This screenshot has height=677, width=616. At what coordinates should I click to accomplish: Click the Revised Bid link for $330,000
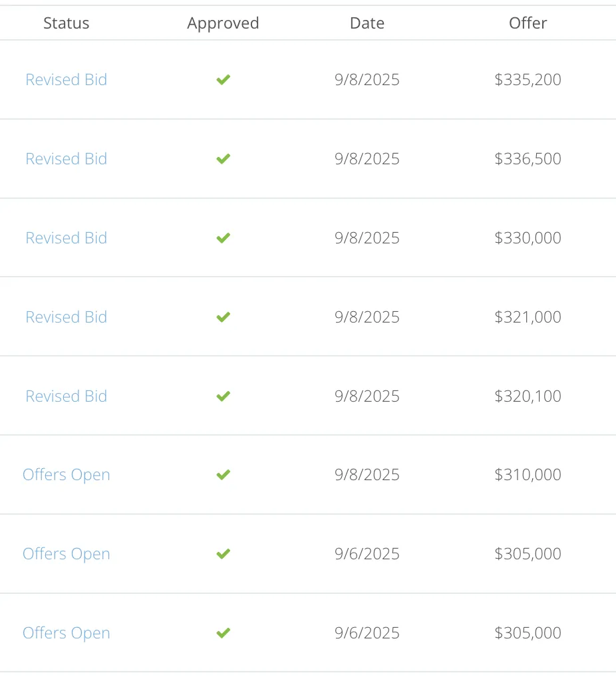pyautogui.click(x=66, y=238)
